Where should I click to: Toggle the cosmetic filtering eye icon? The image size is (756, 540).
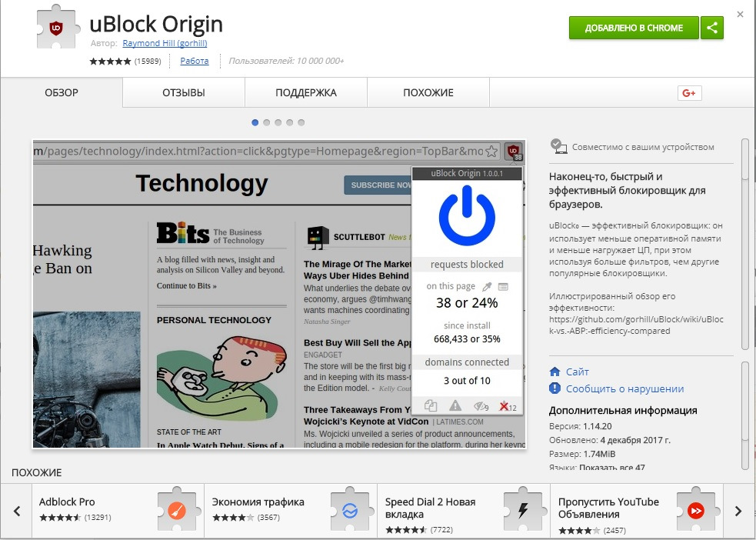pyautogui.click(x=480, y=406)
